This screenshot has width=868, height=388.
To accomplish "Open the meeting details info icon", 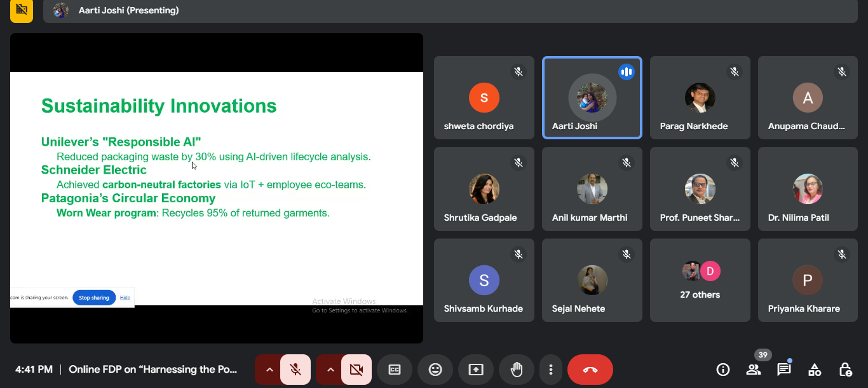I will tap(722, 370).
